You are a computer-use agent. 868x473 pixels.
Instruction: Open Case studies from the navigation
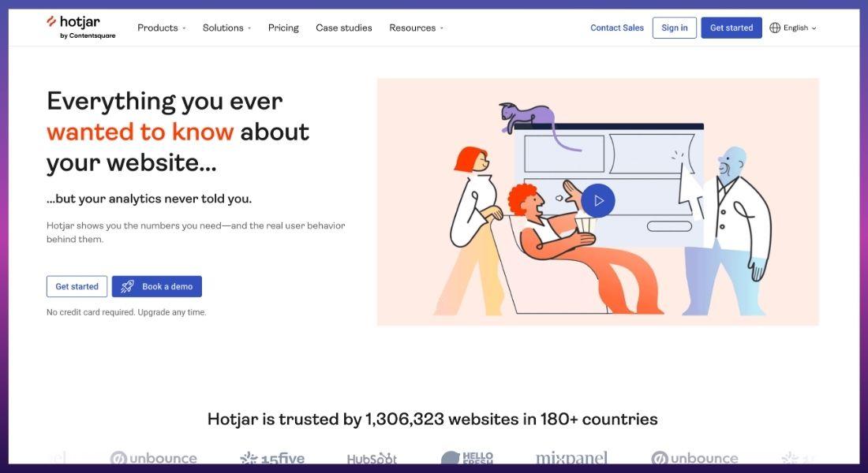tap(344, 28)
